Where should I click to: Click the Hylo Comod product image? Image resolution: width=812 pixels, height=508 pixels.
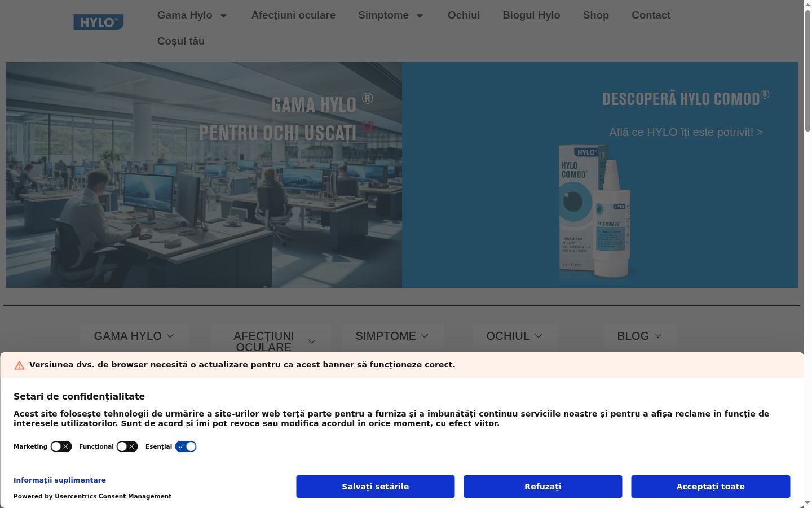point(595,212)
